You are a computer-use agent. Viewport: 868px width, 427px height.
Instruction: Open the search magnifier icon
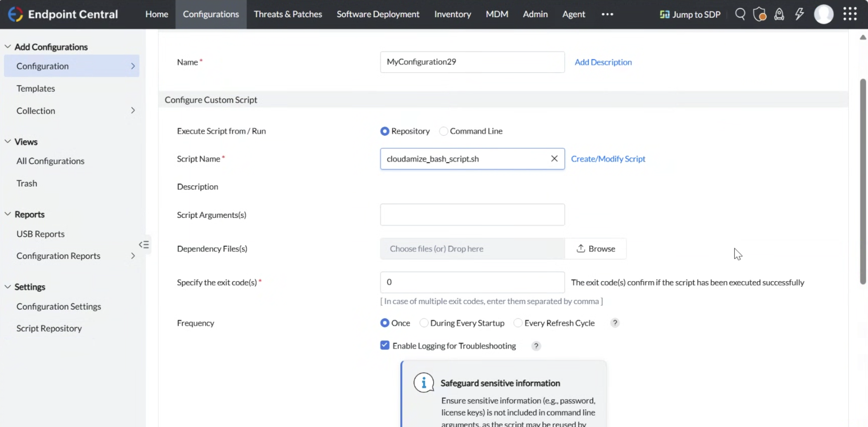coord(740,14)
